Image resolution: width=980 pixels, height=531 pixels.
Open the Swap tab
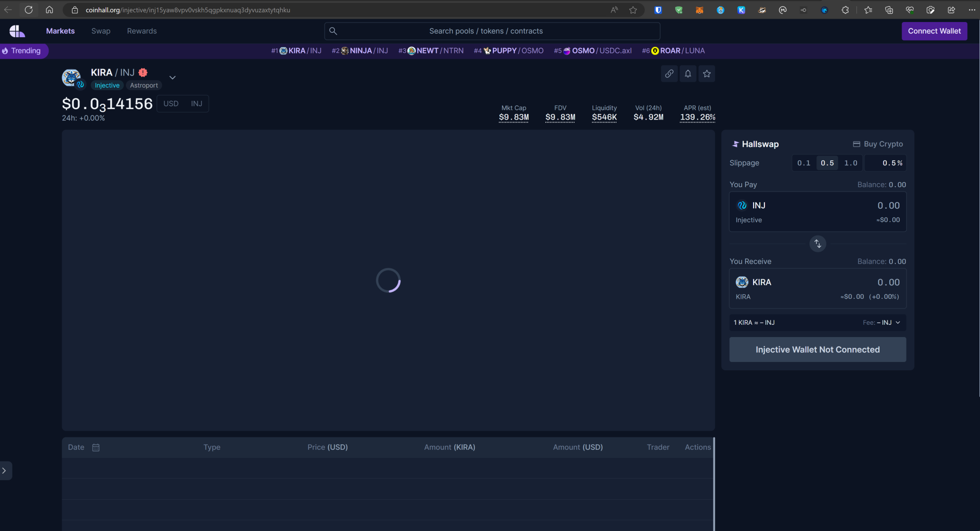click(x=101, y=31)
